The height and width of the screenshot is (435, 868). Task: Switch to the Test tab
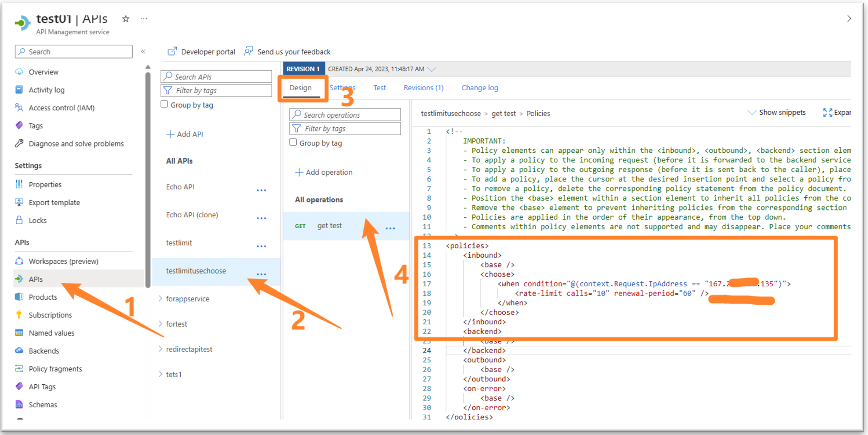(379, 88)
